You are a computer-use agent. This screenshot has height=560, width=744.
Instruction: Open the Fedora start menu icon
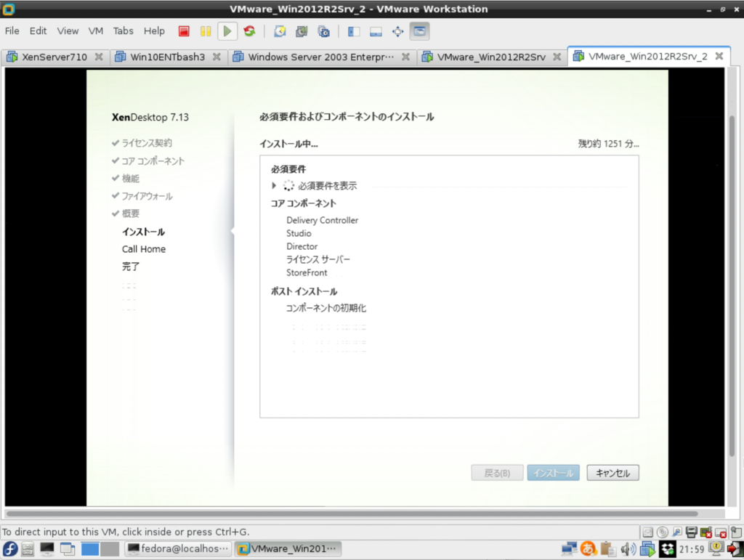pyautogui.click(x=10, y=549)
